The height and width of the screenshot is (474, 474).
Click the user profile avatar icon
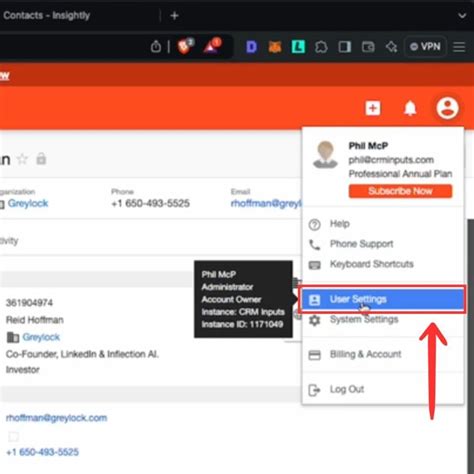(x=447, y=108)
